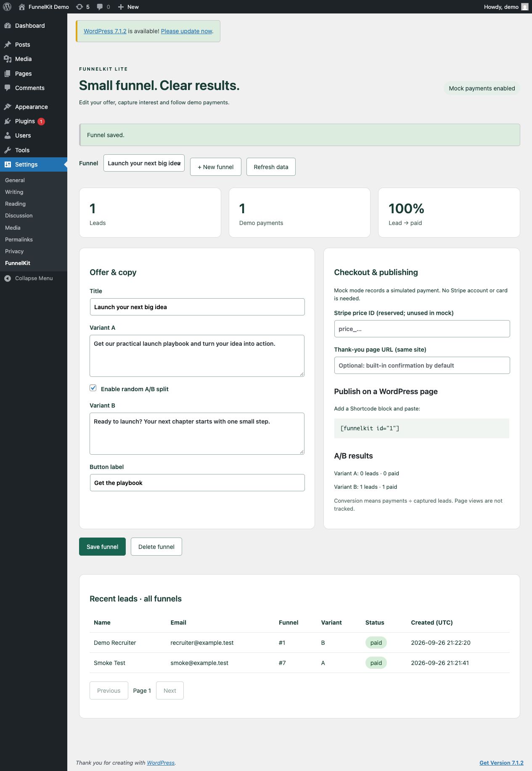Click the Comments speech bubble sidebar icon

(x=8, y=88)
